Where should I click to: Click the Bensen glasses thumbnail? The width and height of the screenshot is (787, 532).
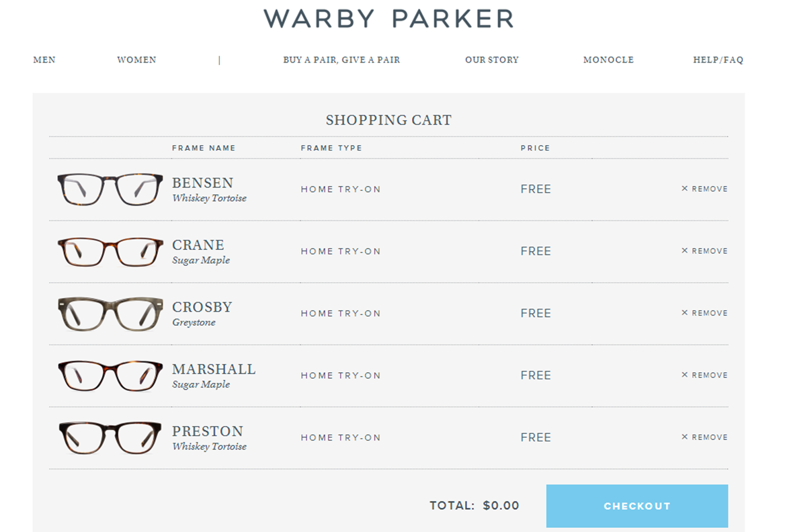[x=110, y=189]
